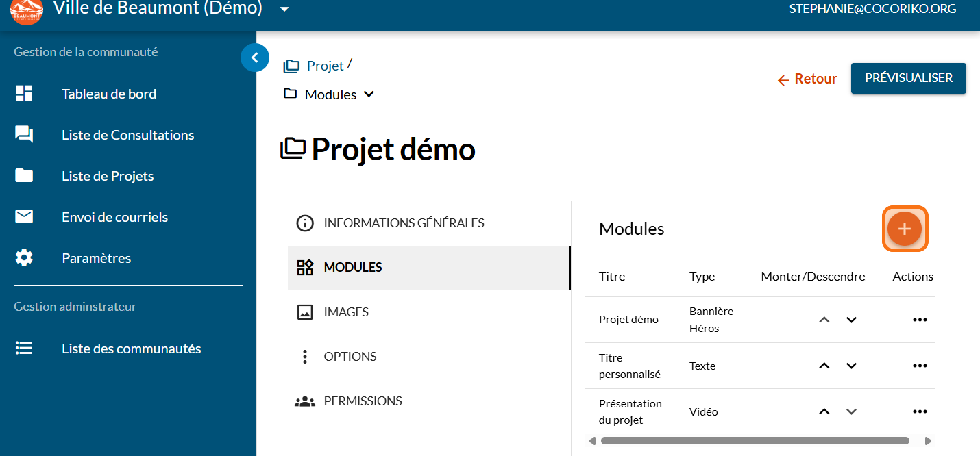Switch to the Images tab

[x=346, y=312]
